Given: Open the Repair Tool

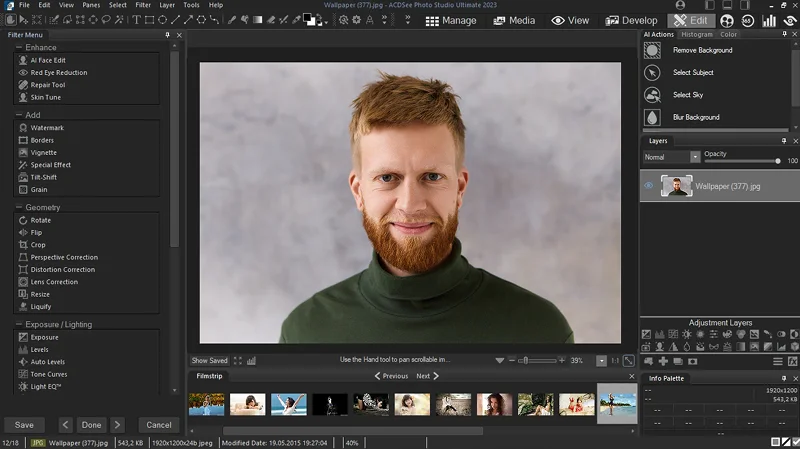Looking at the screenshot, I should pyautogui.click(x=47, y=85).
